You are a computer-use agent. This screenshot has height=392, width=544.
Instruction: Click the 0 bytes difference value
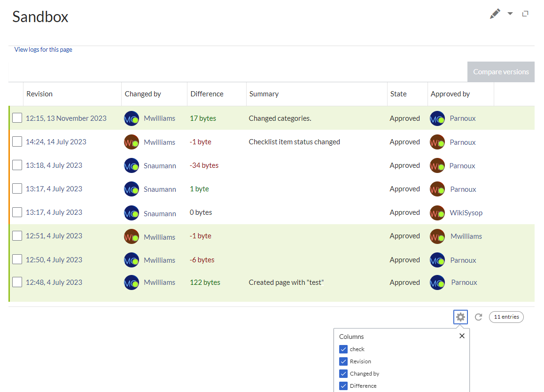201,212
